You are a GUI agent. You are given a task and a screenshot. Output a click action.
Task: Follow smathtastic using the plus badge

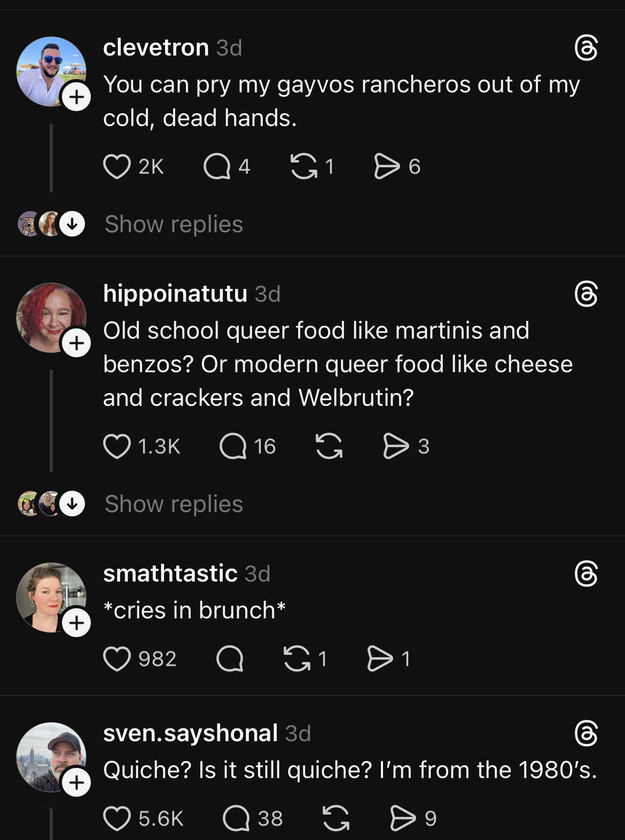coord(76,623)
